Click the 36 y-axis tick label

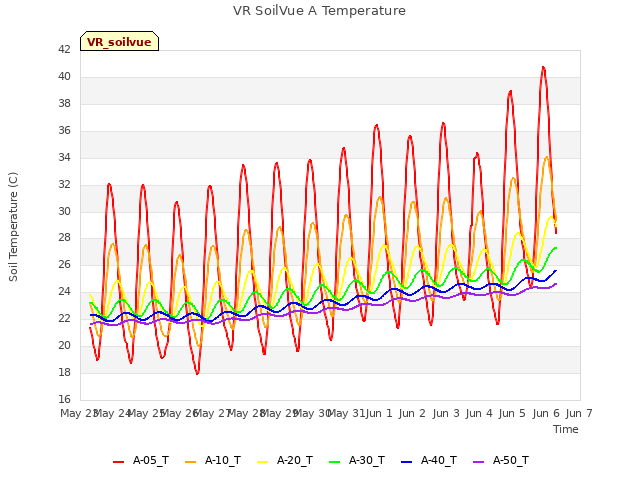pos(64,130)
